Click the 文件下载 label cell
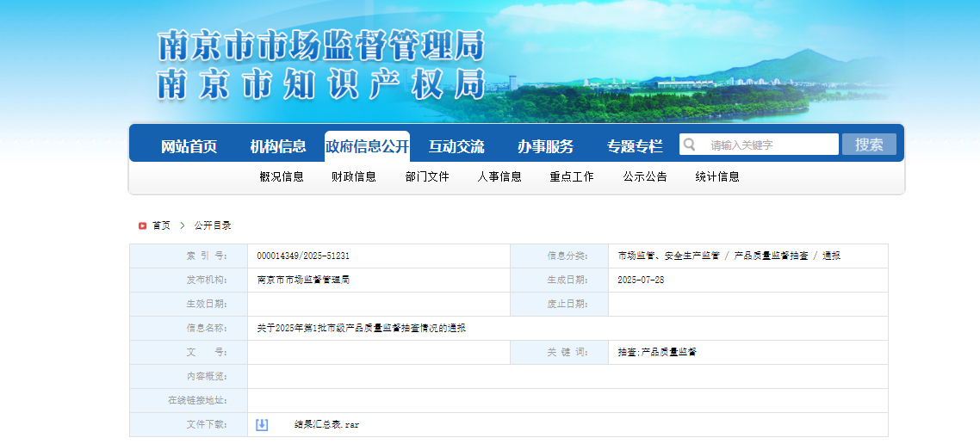The width and height of the screenshot is (980, 444). (189, 425)
